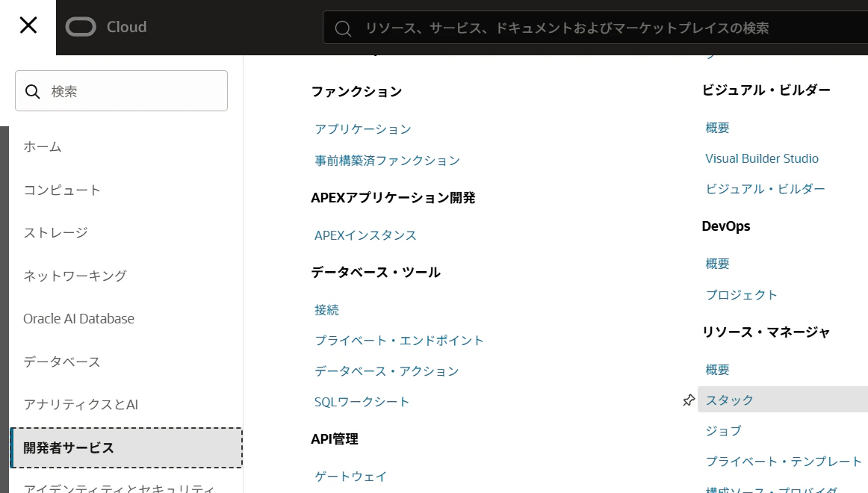
Task: Click the API管理 heading
Action: click(x=335, y=438)
